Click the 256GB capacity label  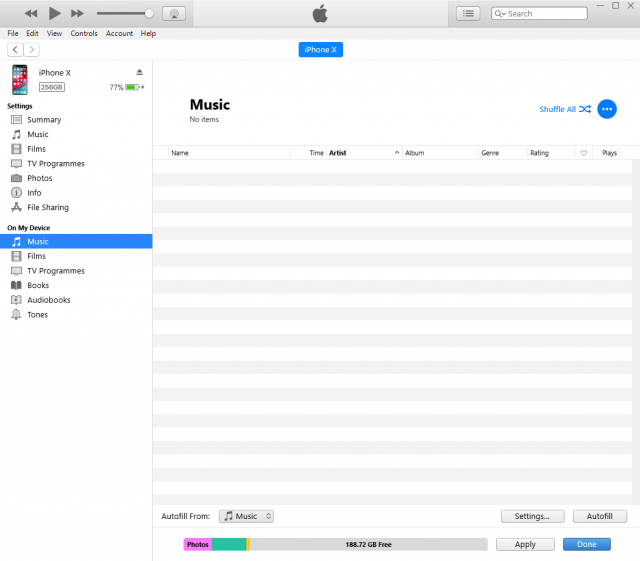pos(52,87)
